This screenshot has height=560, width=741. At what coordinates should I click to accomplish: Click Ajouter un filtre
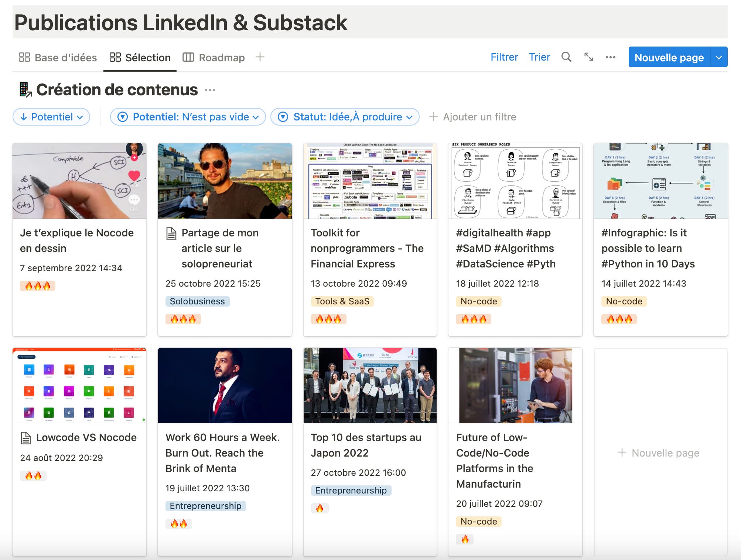tap(472, 117)
